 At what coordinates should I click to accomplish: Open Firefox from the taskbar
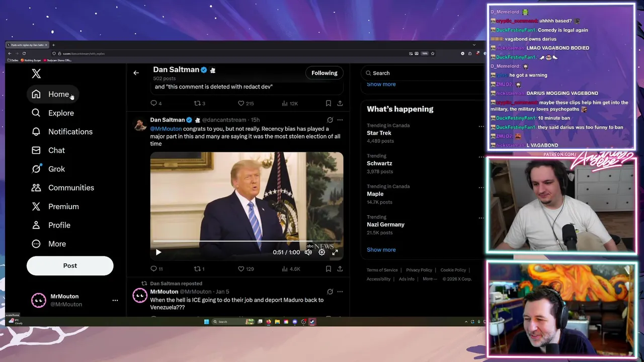point(269,322)
